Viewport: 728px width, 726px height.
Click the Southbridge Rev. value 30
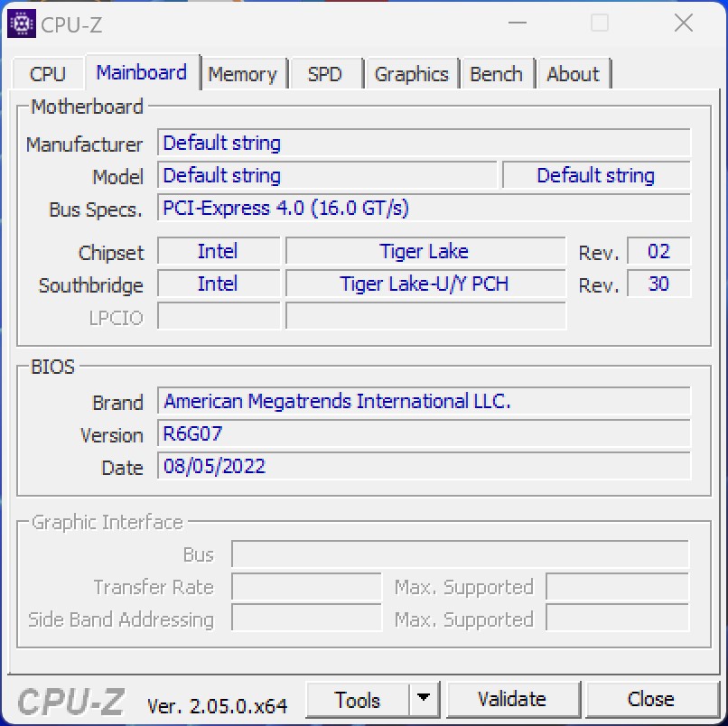pos(658,284)
